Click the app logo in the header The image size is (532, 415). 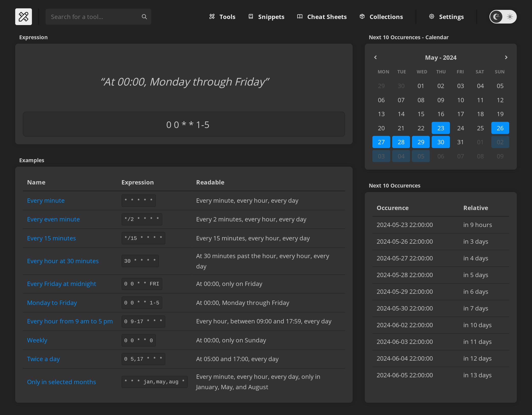coord(24,17)
